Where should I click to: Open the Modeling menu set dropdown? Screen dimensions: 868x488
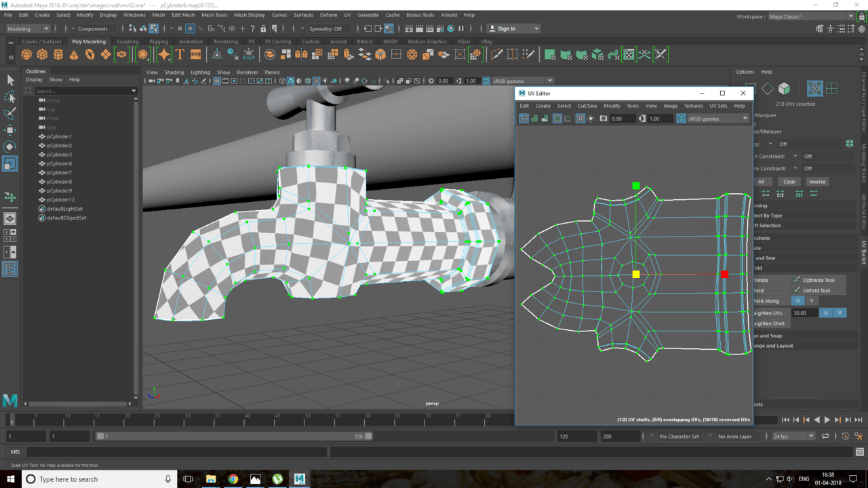coord(28,28)
